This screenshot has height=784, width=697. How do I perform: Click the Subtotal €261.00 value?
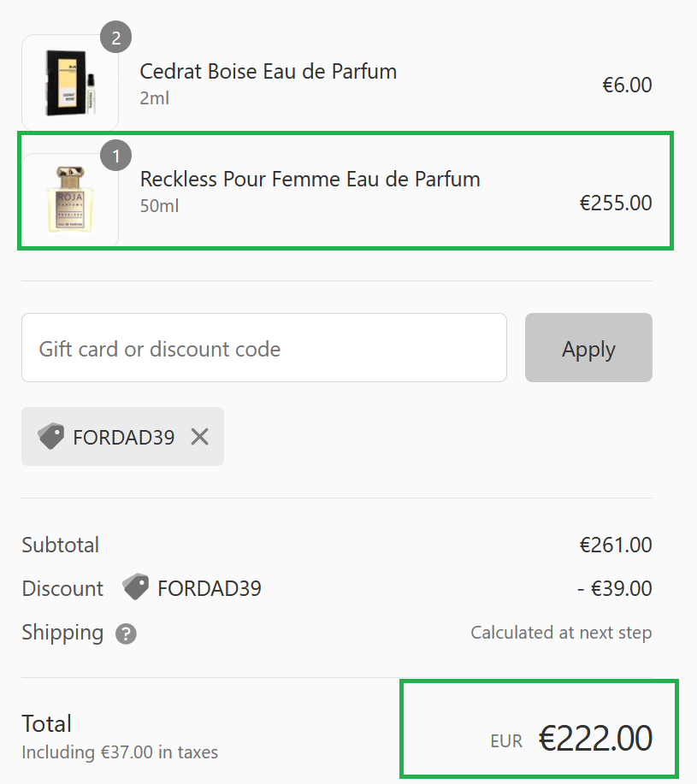coord(615,545)
